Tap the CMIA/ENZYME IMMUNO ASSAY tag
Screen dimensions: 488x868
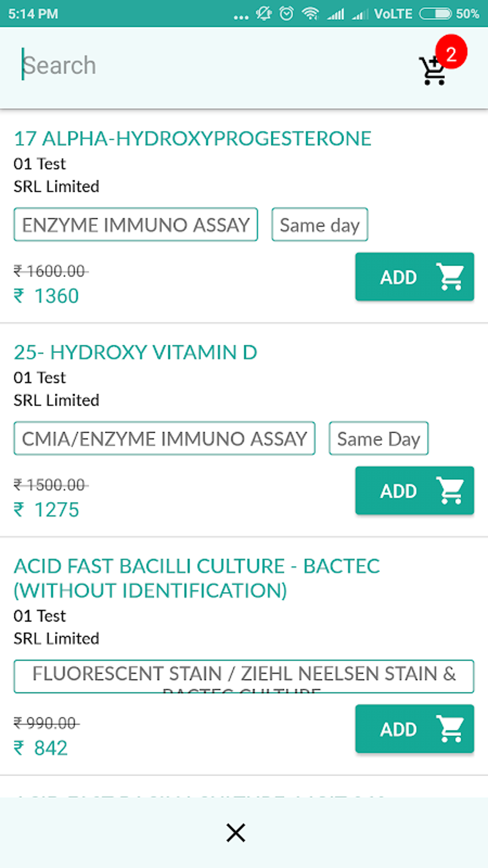[164, 439]
